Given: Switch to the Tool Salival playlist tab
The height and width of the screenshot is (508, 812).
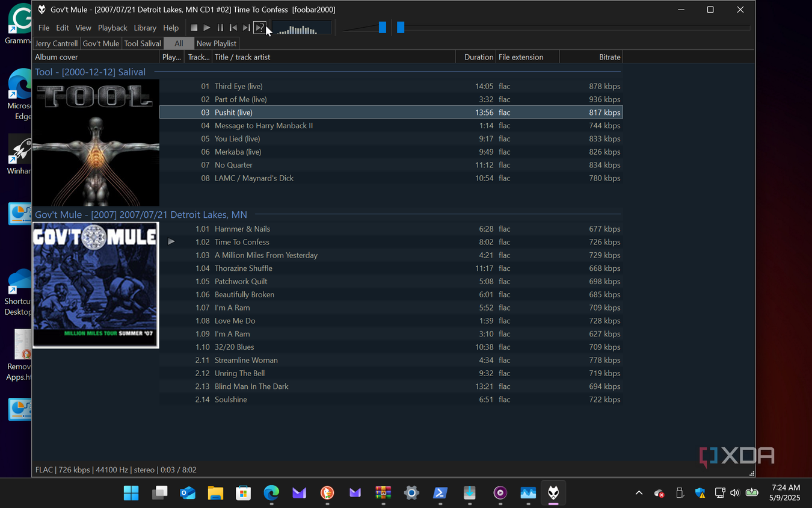Looking at the screenshot, I should click(143, 43).
